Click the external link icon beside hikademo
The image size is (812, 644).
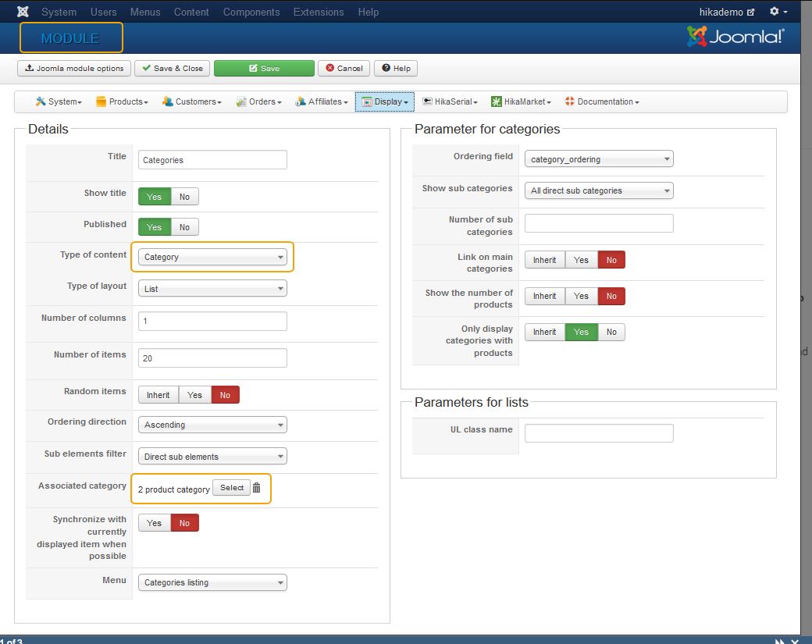751,12
